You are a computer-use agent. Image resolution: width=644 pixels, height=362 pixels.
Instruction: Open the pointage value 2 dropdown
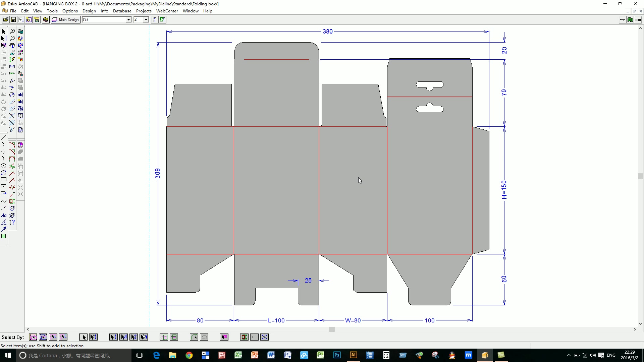coord(146,20)
